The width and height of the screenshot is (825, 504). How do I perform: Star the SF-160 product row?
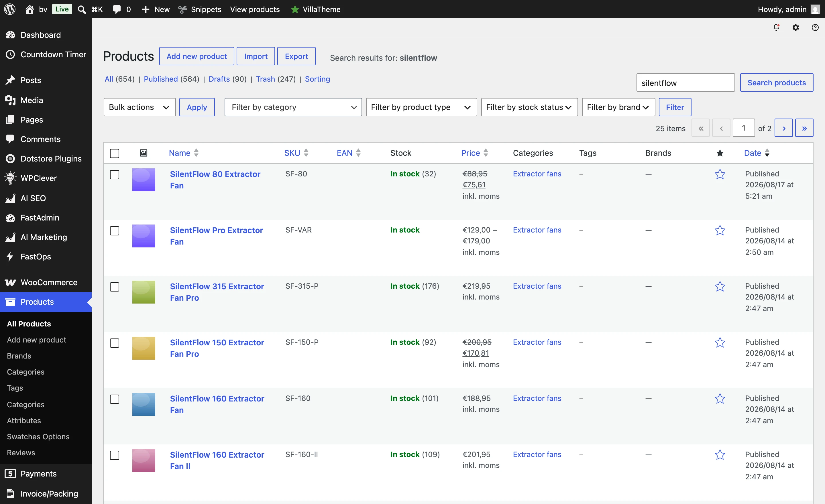[720, 399]
